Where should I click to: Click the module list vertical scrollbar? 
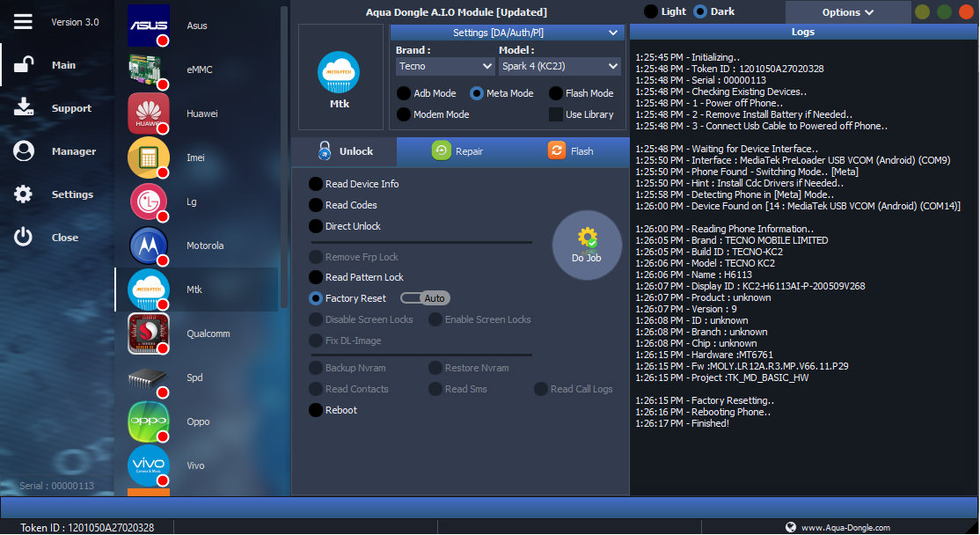(x=284, y=157)
